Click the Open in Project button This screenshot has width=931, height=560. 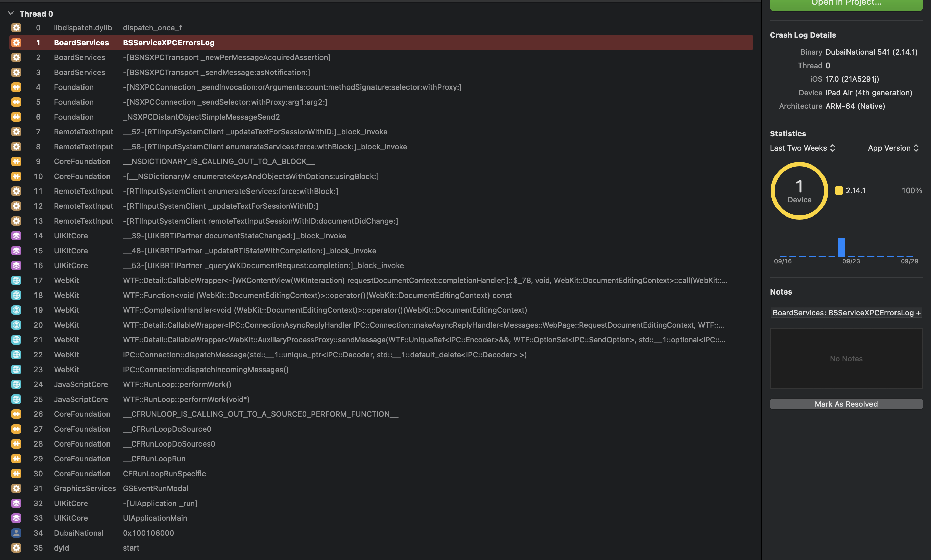tap(846, 4)
